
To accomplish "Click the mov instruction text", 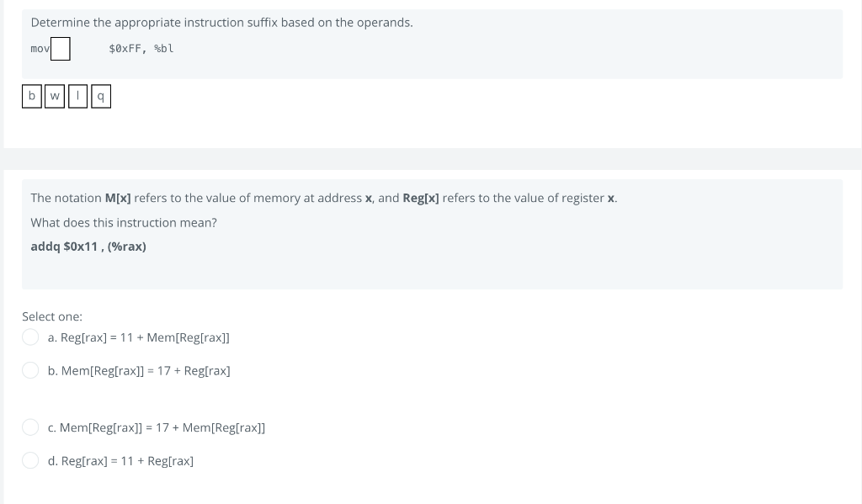I will (x=39, y=49).
